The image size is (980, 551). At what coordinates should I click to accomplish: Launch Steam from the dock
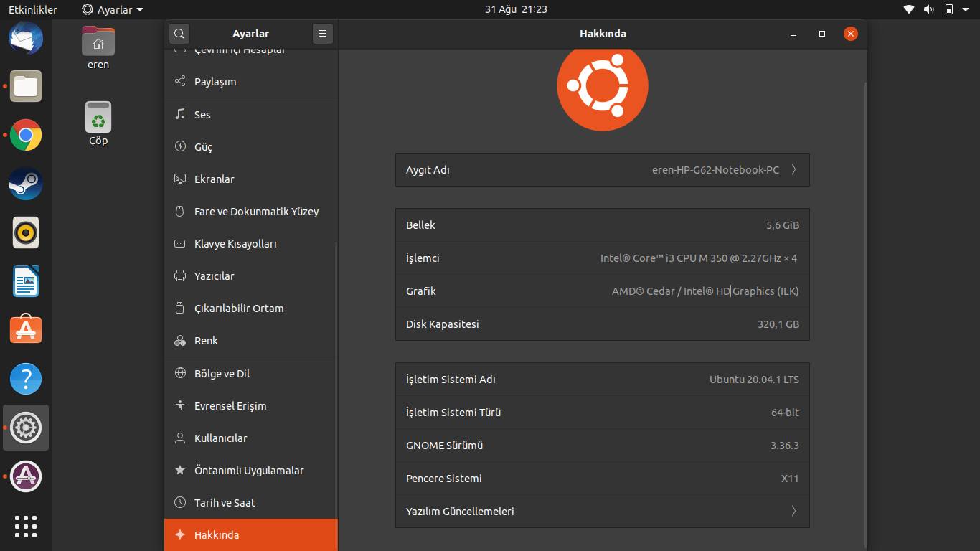pos(26,184)
